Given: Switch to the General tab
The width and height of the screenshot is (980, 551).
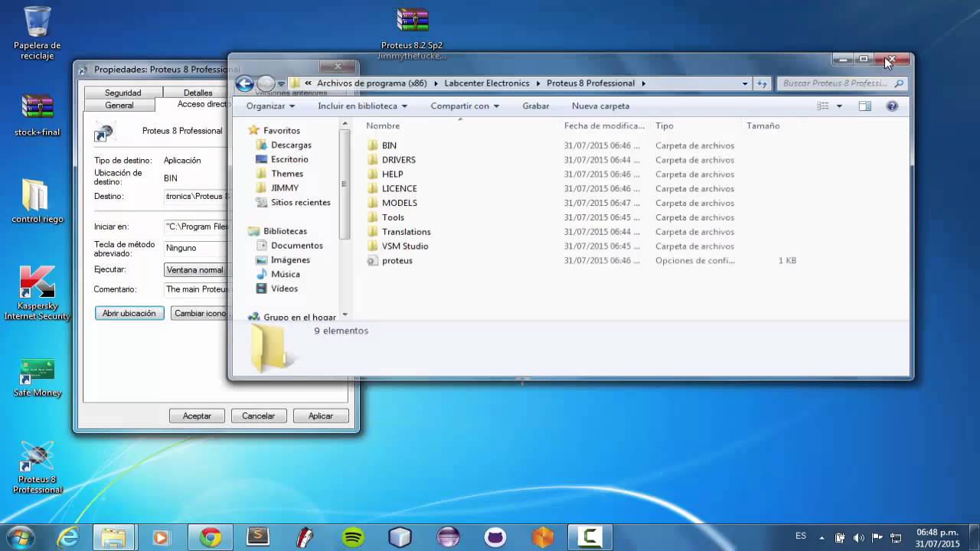Looking at the screenshot, I should tap(119, 105).
